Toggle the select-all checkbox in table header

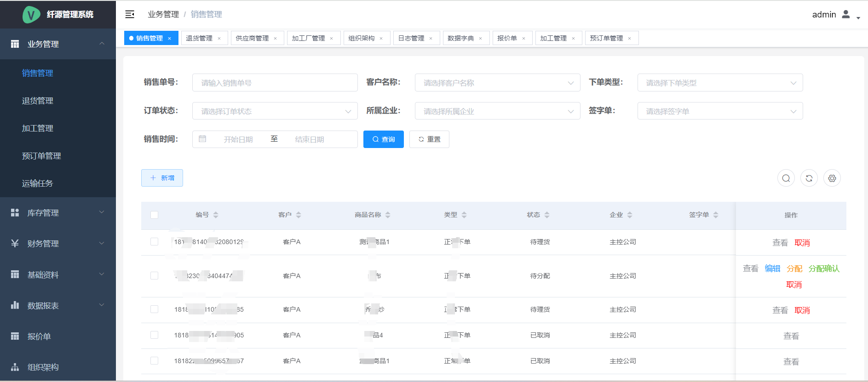click(154, 215)
